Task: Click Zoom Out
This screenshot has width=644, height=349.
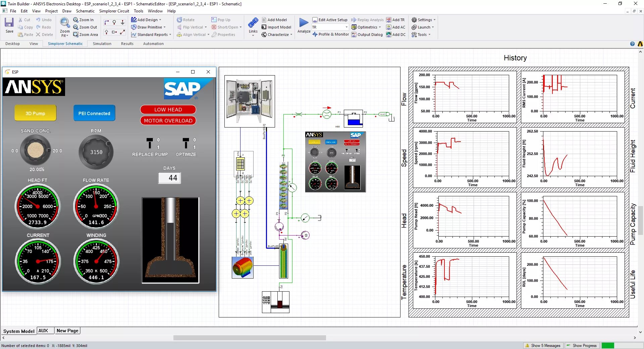Action: click(x=85, y=27)
